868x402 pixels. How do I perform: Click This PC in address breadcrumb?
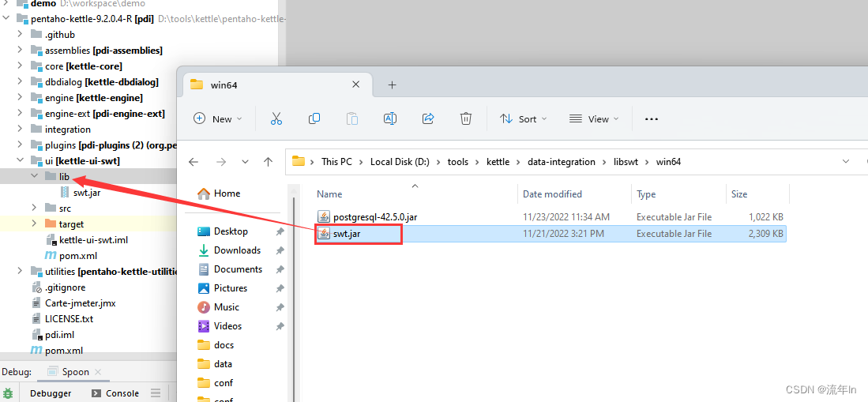click(336, 162)
